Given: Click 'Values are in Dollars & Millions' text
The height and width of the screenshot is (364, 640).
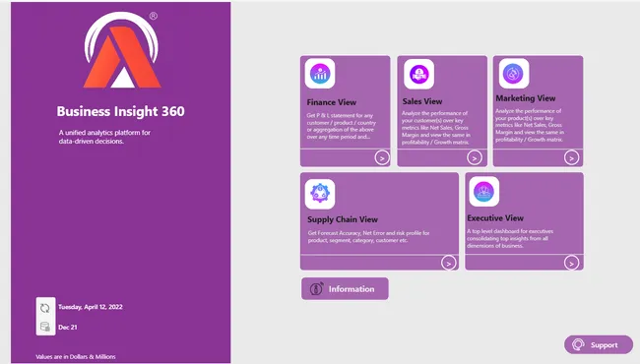Looking at the screenshot, I should pyautogui.click(x=76, y=357).
